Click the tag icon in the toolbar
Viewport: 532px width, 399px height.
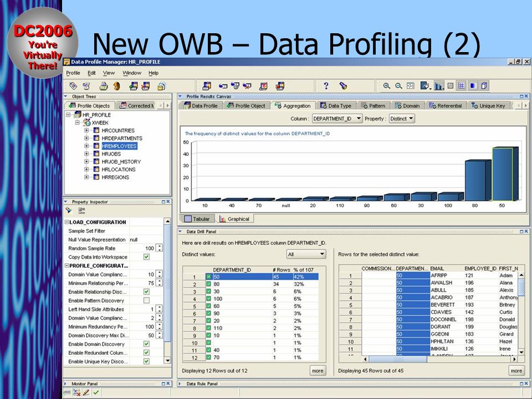click(73, 86)
